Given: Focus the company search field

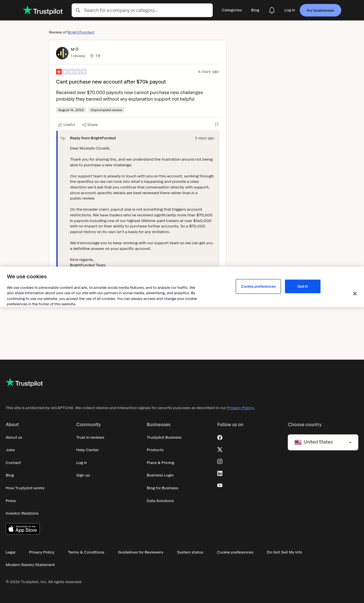Looking at the screenshot, I should point(142,10).
